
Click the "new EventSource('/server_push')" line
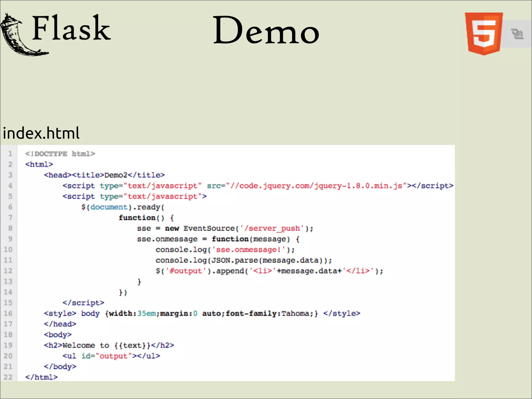pos(225,228)
